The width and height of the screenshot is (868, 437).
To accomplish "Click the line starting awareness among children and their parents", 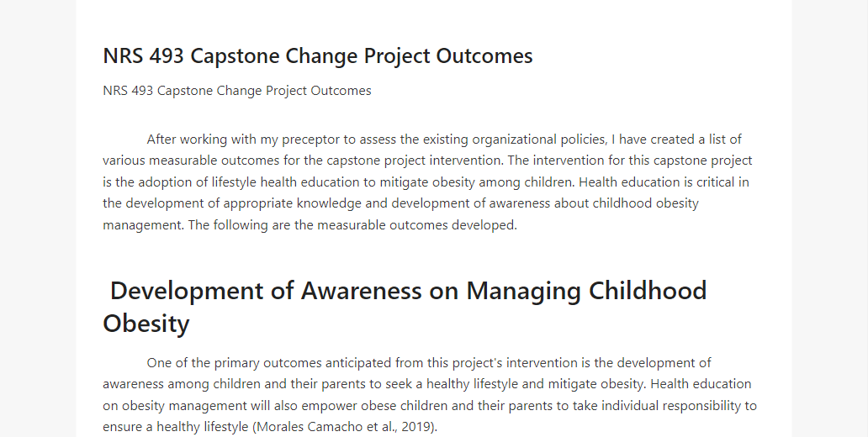I will click(426, 384).
